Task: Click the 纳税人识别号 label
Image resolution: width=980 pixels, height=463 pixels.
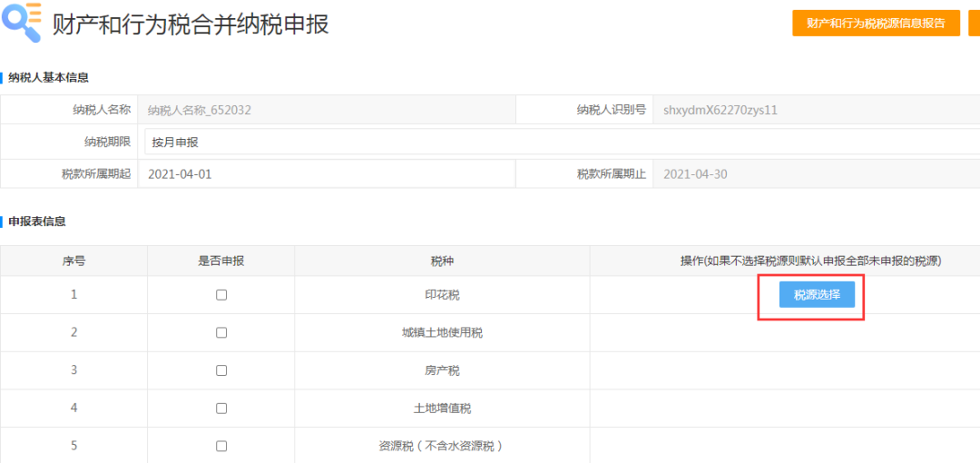Action: 612,110
